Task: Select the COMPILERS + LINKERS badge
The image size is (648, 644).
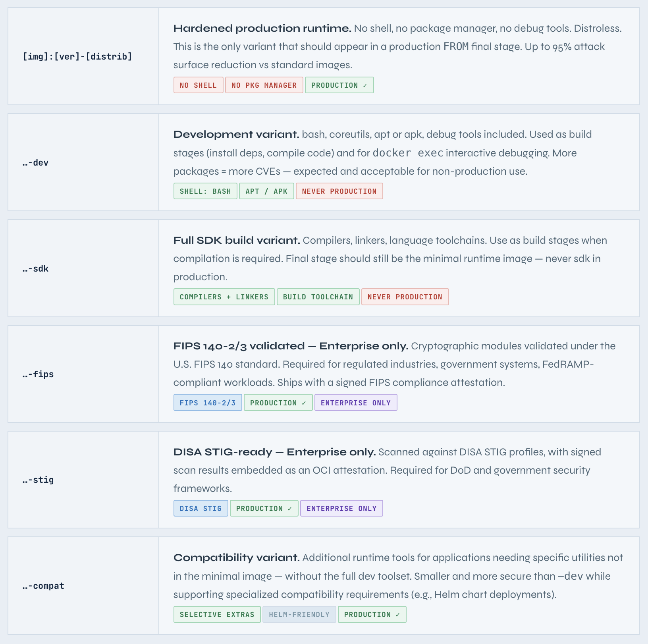Action: pos(224,297)
